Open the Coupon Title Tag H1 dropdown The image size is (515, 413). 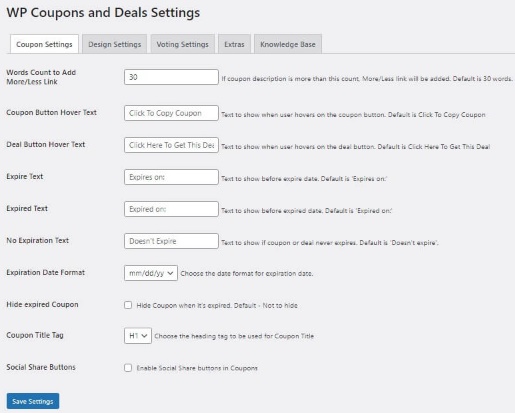(138, 336)
